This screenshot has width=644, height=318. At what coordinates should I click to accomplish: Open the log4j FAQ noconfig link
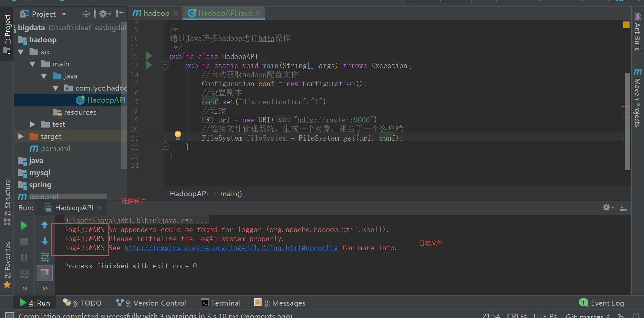point(231,248)
